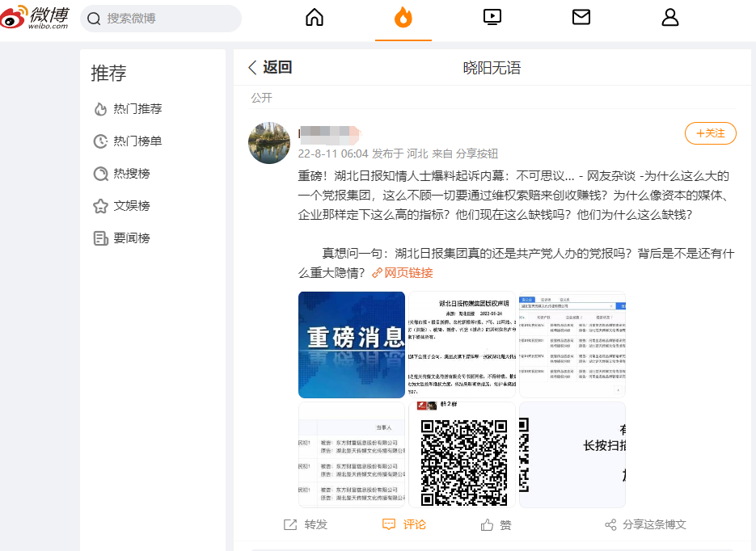Open the video tab icon
756x551 pixels.
pos(492,17)
